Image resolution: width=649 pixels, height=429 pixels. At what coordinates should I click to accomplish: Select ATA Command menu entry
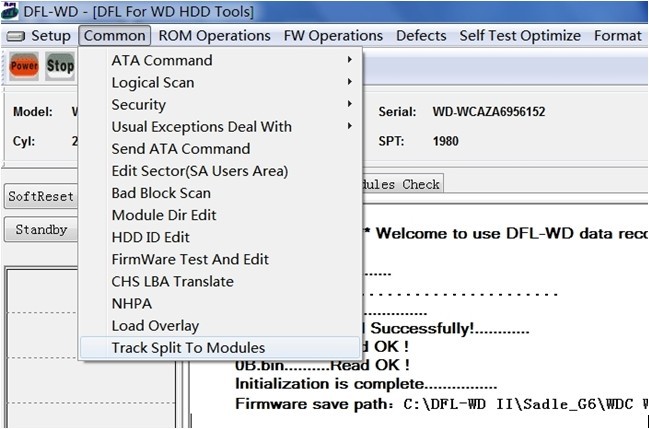click(x=220, y=60)
